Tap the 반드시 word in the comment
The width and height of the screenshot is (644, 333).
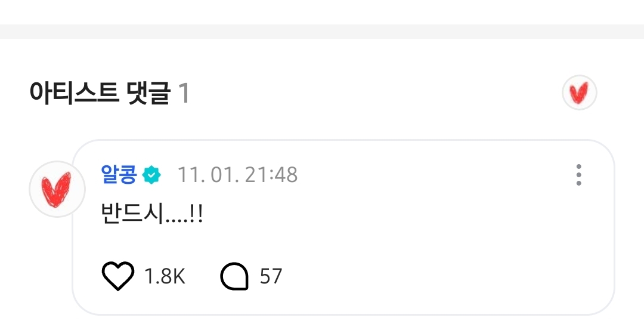[132, 214]
